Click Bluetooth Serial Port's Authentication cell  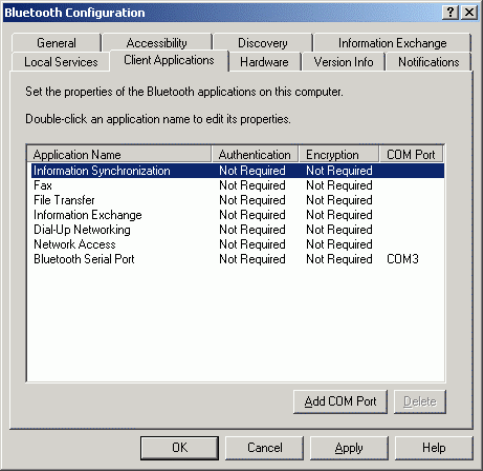tap(252, 259)
